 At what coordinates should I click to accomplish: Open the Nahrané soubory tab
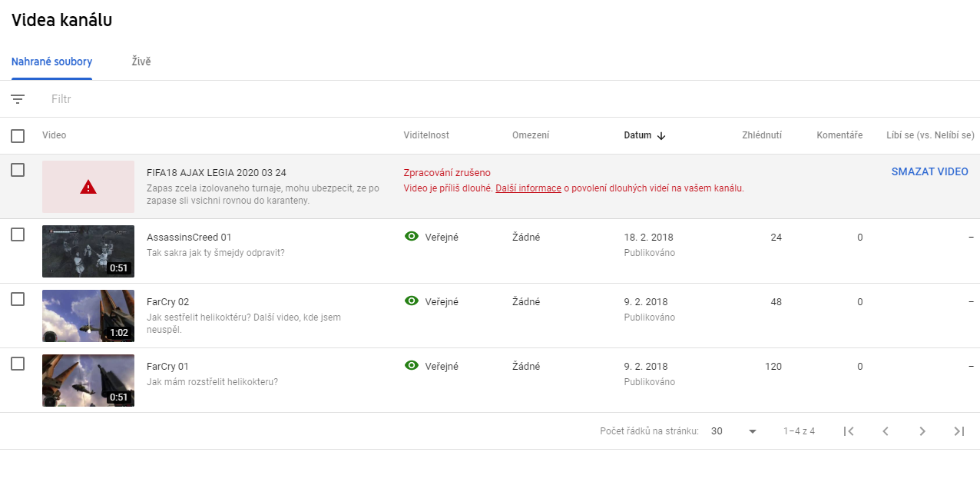(51, 61)
